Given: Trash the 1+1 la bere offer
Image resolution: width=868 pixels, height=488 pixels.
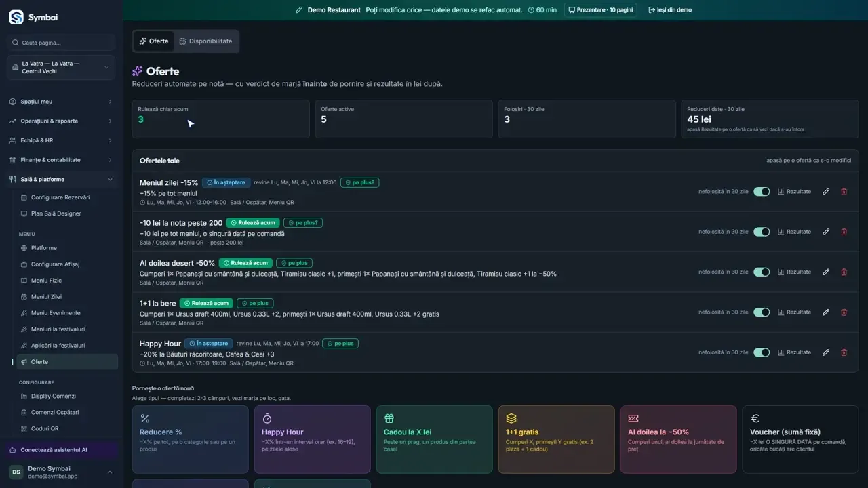Looking at the screenshot, I should [844, 312].
